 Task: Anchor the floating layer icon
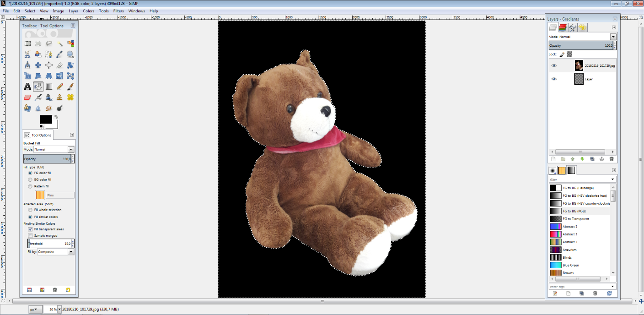[x=601, y=159]
